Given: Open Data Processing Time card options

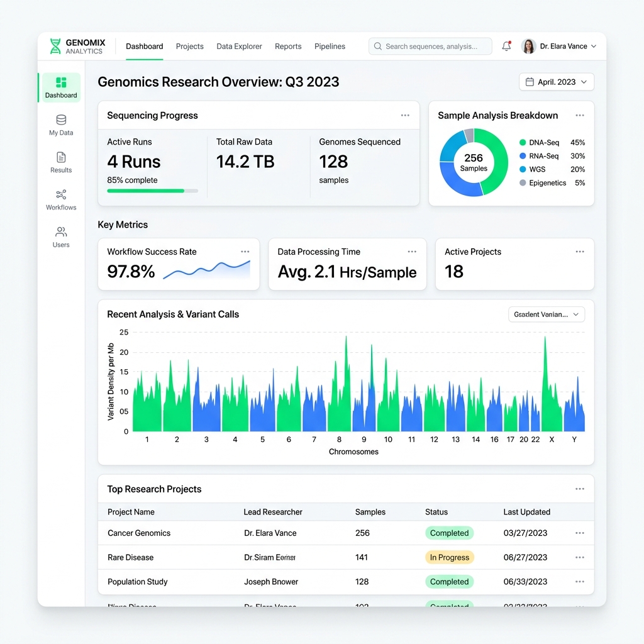Looking at the screenshot, I should 412,252.
